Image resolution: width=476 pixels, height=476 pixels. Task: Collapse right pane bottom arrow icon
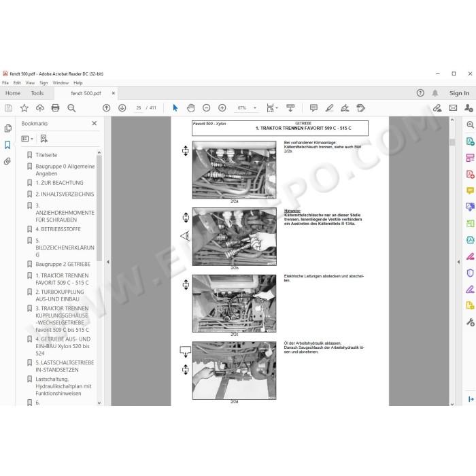coord(471,399)
